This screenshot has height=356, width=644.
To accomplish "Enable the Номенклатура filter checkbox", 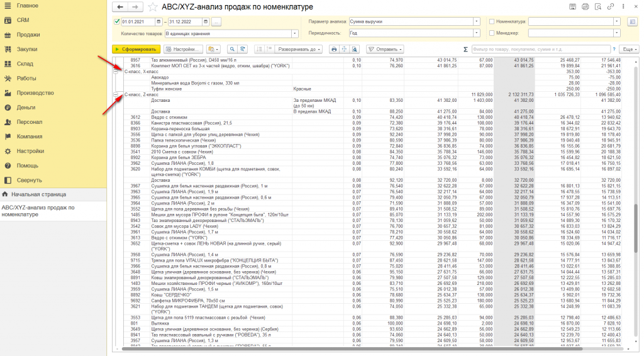I will point(492,22).
